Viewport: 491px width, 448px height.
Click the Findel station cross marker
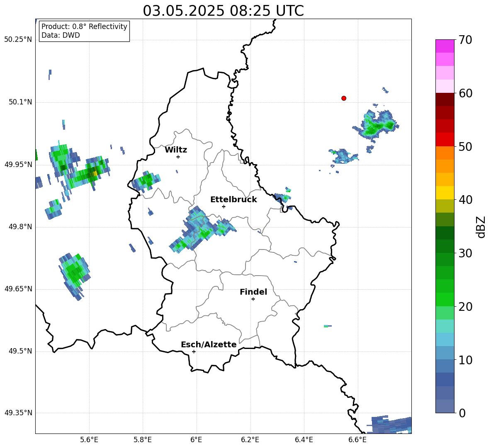pos(253,299)
